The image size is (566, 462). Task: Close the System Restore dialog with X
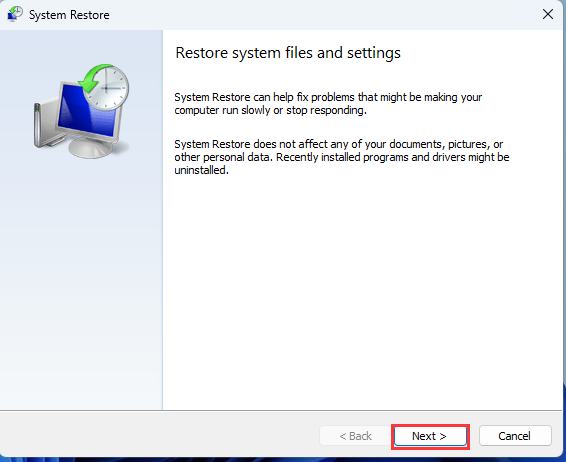[x=548, y=14]
